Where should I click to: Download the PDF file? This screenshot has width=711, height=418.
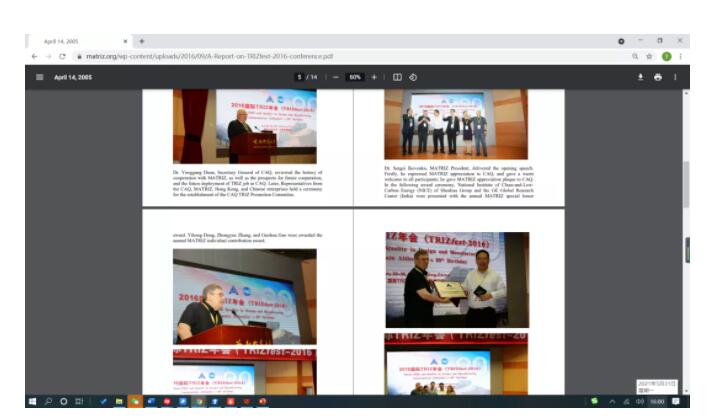[x=640, y=77]
